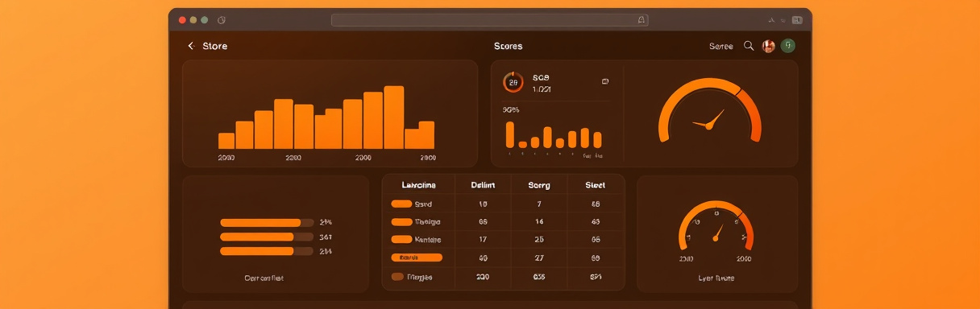This screenshot has height=309, width=980.
Task: Click the rightmost browser toolbar icon
Action: [x=797, y=19]
